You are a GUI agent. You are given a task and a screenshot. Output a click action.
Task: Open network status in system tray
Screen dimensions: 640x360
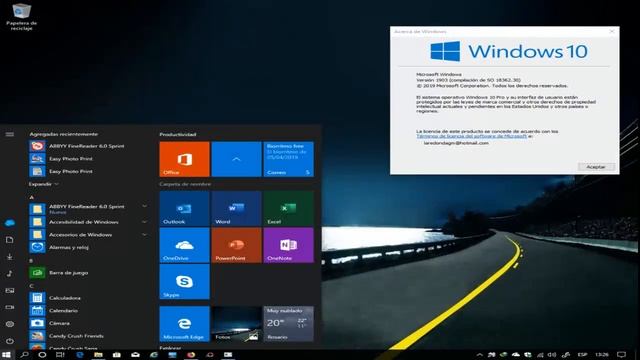[x=540, y=355]
